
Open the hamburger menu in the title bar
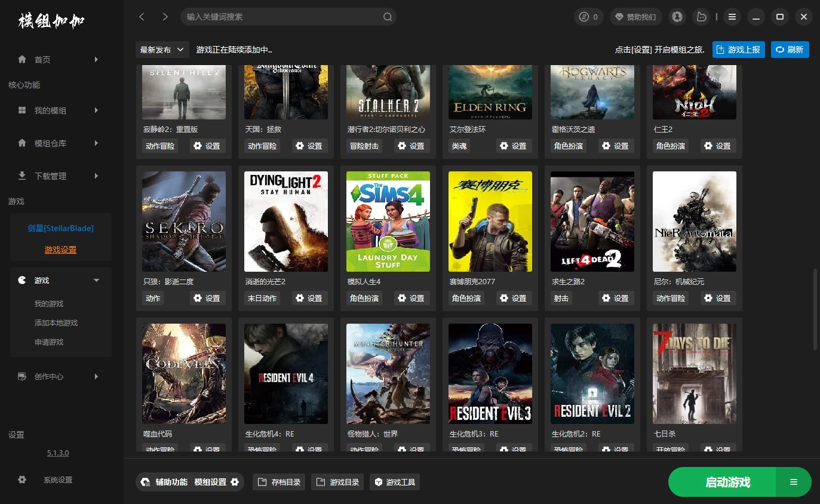(732, 17)
